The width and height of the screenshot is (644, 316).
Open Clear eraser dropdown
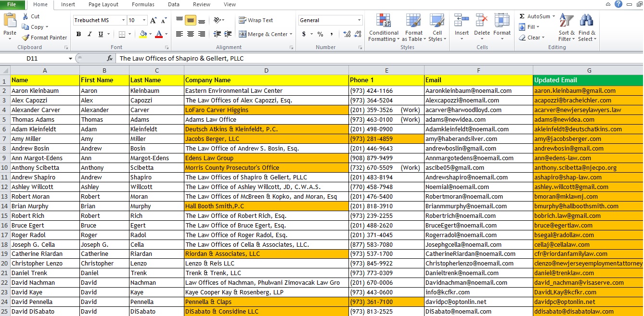532,38
